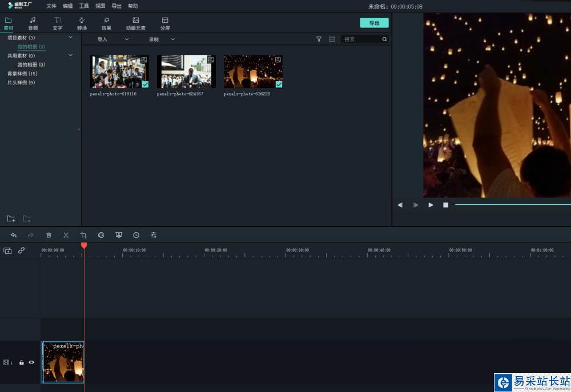Select the pexels clip on timeline
571x392 pixels.
(x=63, y=362)
